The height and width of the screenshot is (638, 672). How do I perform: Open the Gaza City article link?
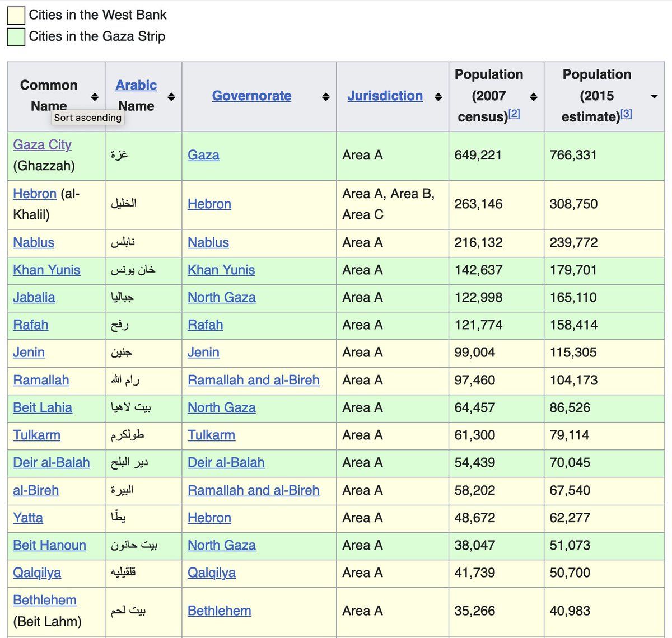(x=42, y=144)
